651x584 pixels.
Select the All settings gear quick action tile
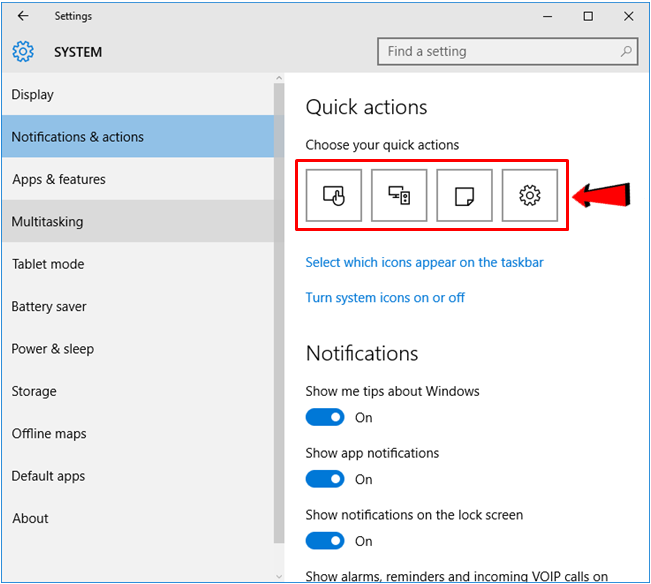tap(530, 195)
